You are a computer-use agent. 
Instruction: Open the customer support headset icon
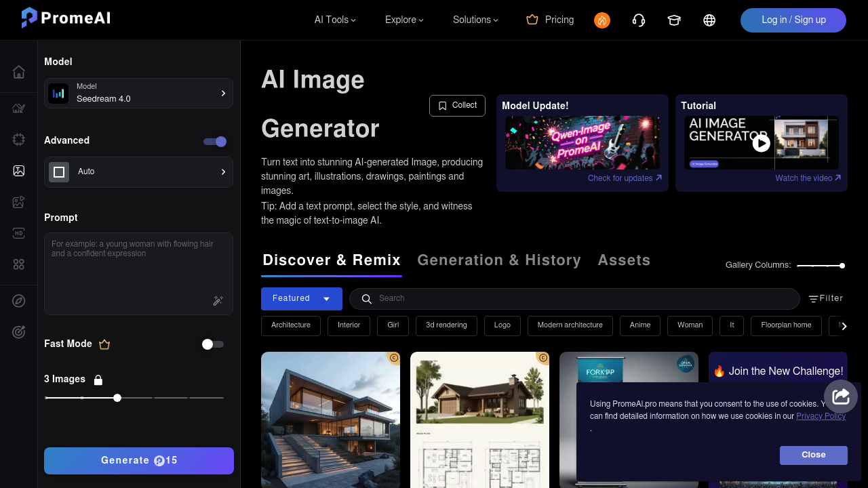point(638,20)
